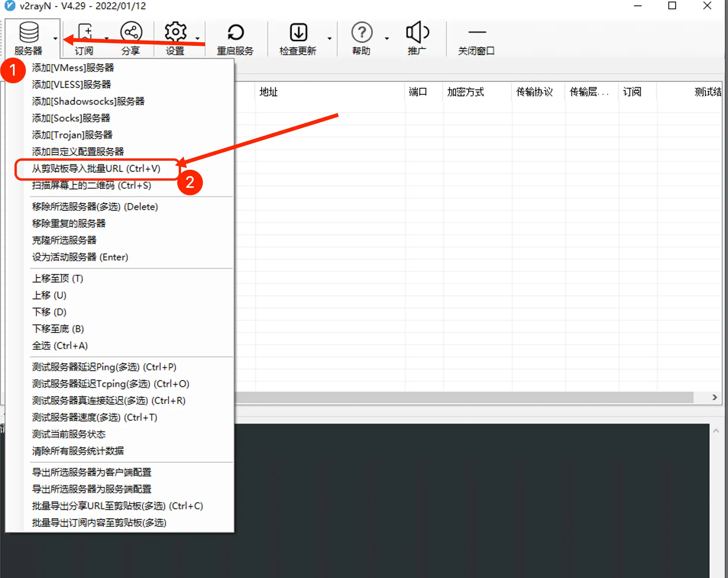
Task: Maximize the v2rayN window
Action: pyautogui.click(x=672, y=6)
